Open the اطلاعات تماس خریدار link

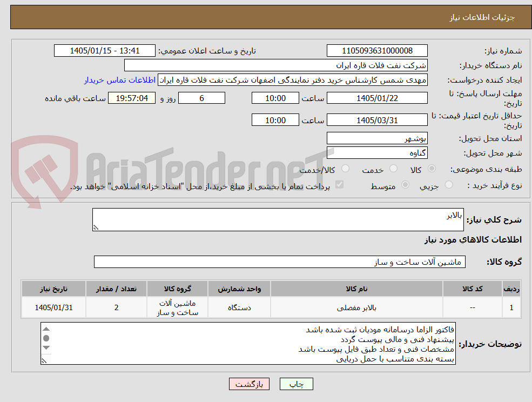(120, 80)
